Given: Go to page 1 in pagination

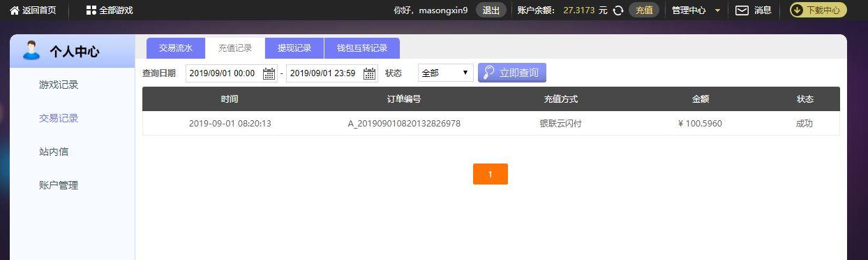Looking at the screenshot, I should pos(491,174).
